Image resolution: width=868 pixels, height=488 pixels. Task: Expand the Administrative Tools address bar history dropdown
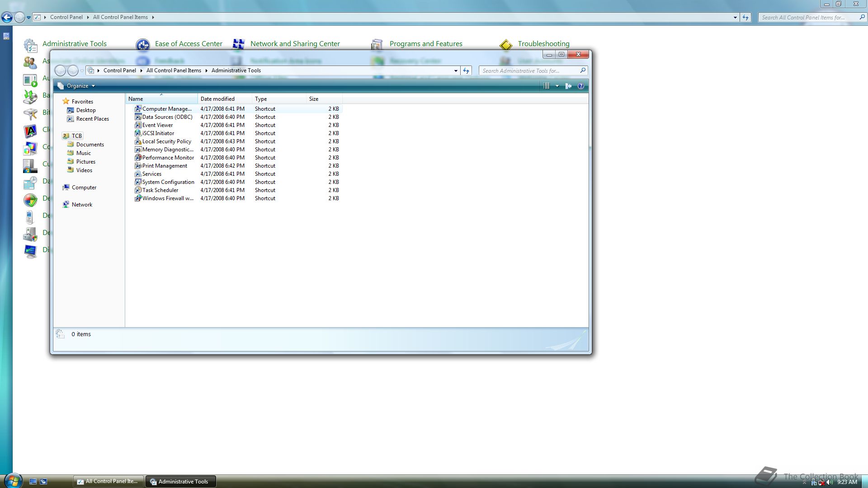(456, 70)
